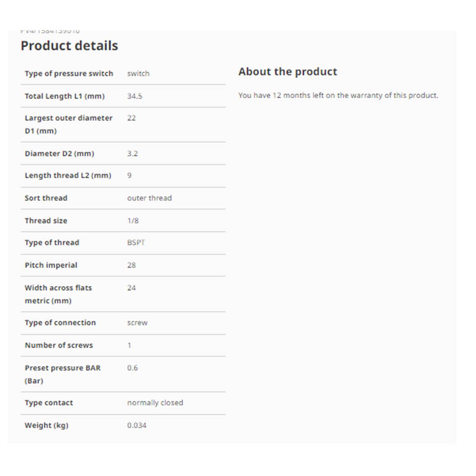Click the Preset pressure BAR value 0.6
Screen dimensions: 476x476
(132, 368)
